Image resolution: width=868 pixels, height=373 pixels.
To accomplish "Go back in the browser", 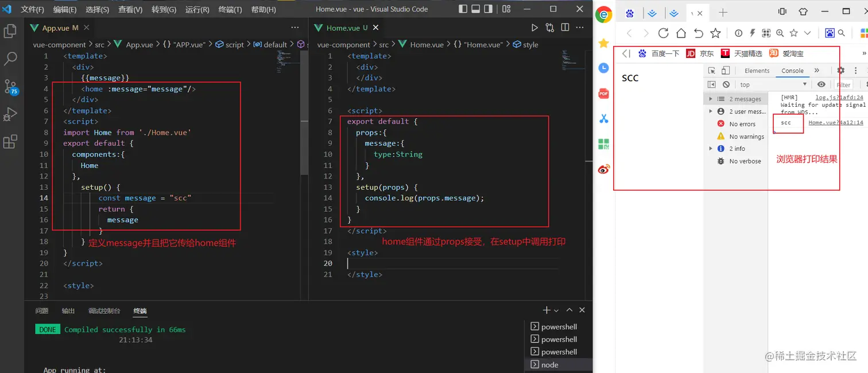I will [629, 33].
